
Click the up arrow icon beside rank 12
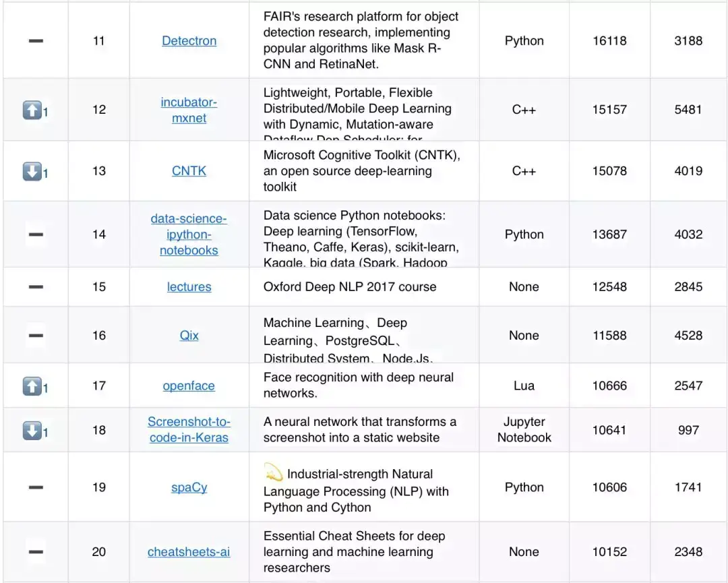click(x=32, y=110)
